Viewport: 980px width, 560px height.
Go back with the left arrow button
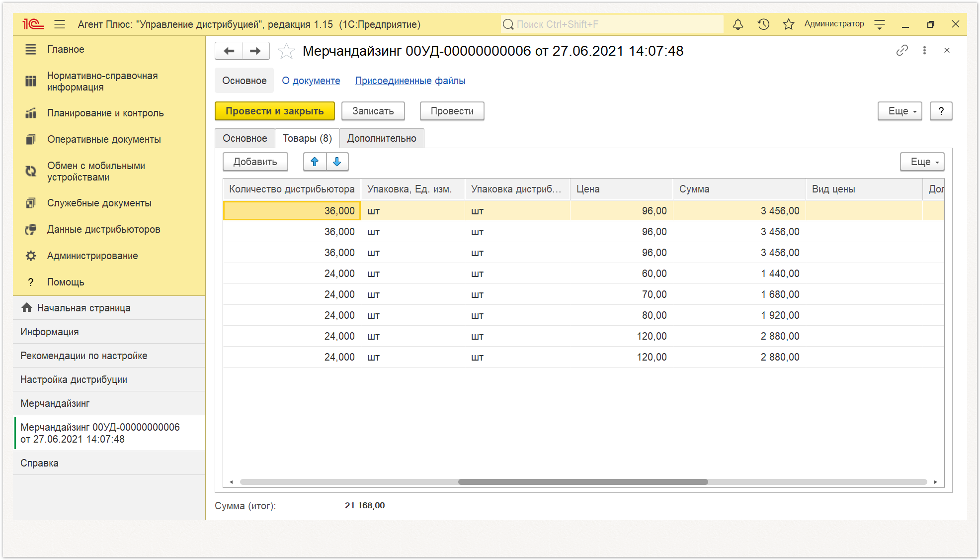[x=229, y=51]
